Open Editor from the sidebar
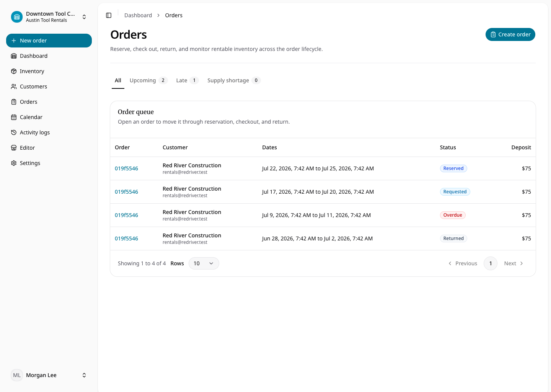Viewport: 551px width, 392px height. (49, 148)
